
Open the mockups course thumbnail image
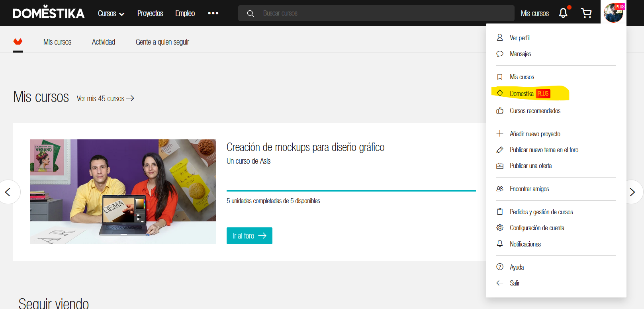[123, 192]
